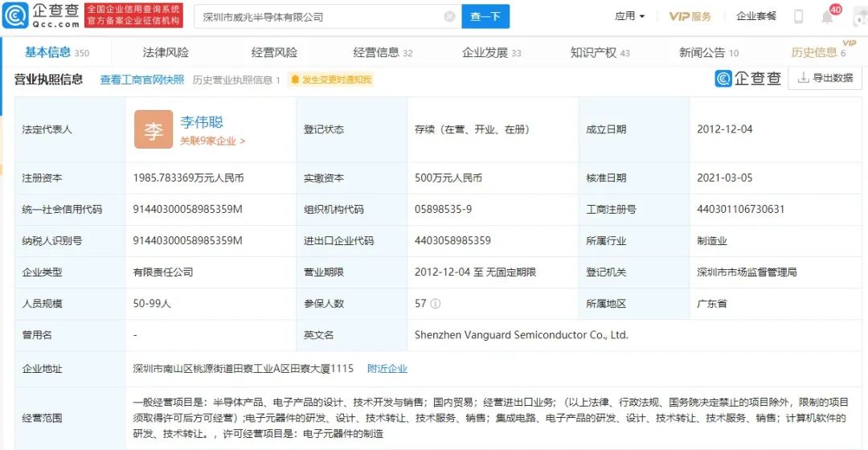Viewport: 868px width, 450px height.
Task: Click the 50-99人 staff size value
Action: click(152, 303)
